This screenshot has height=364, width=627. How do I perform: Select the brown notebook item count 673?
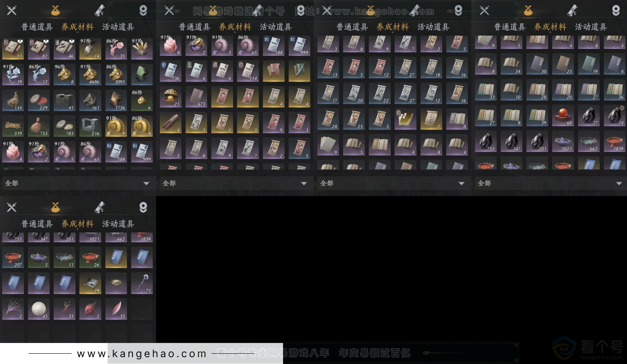(196, 97)
